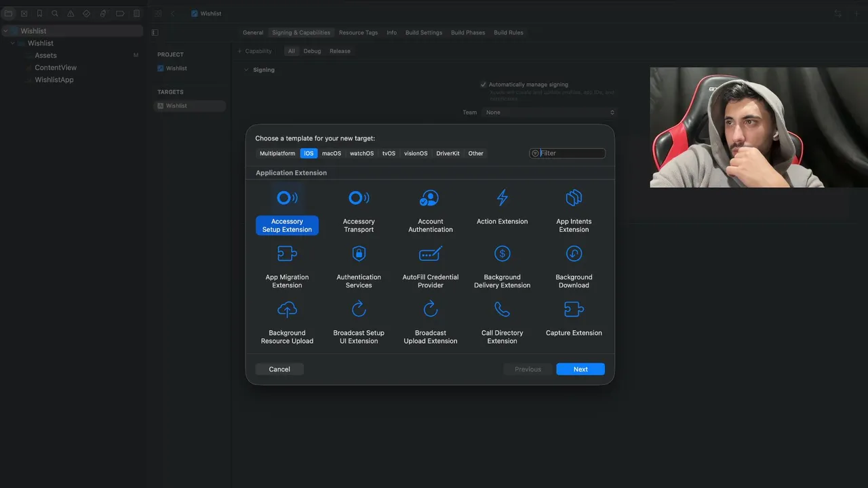The width and height of the screenshot is (868, 488).
Task: Switch to the watchOS platform tab
Action: pyautogui.click(x=361, y=153)
